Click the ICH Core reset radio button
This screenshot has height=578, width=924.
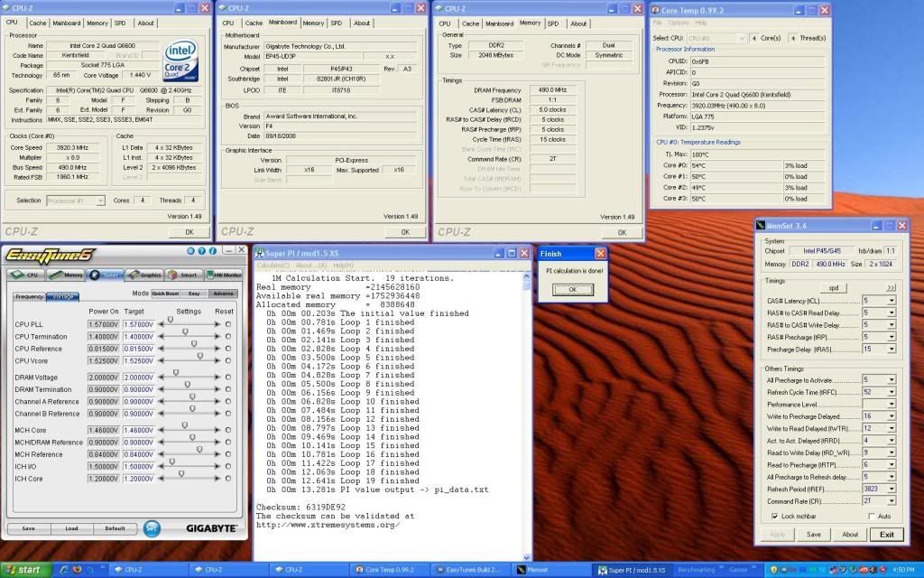228,479
